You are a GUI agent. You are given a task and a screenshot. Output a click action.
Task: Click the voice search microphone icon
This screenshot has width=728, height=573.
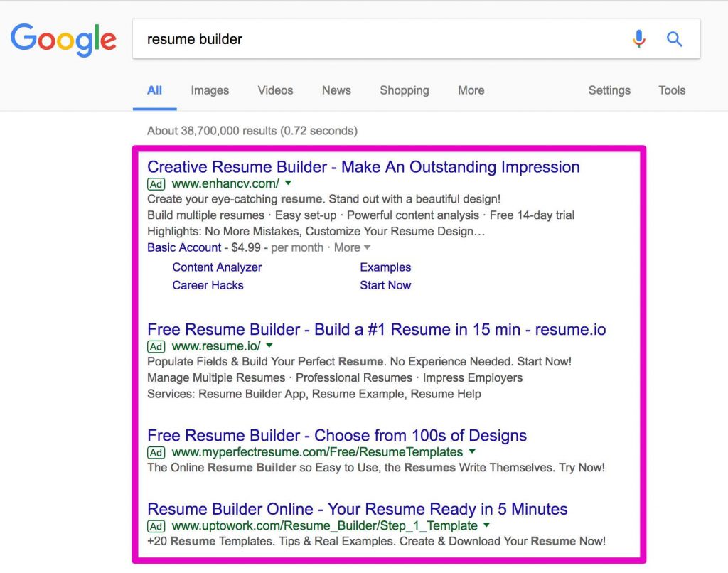point(639,39)
